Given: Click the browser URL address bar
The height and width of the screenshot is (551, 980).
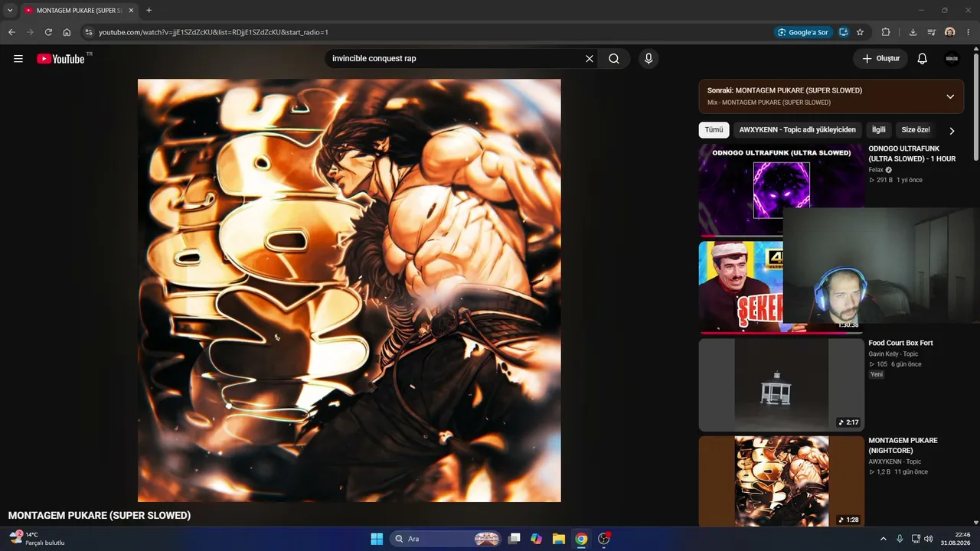Looking at the screenshot, I should point(429,32).
